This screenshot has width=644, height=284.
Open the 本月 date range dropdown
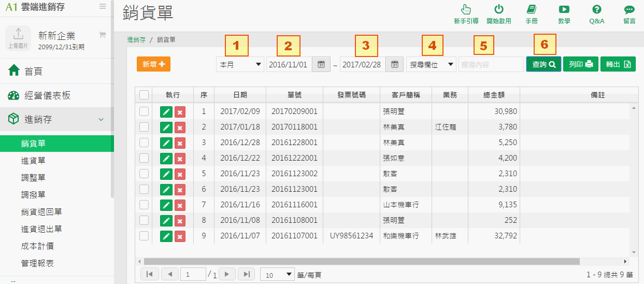tap(240, 65)
